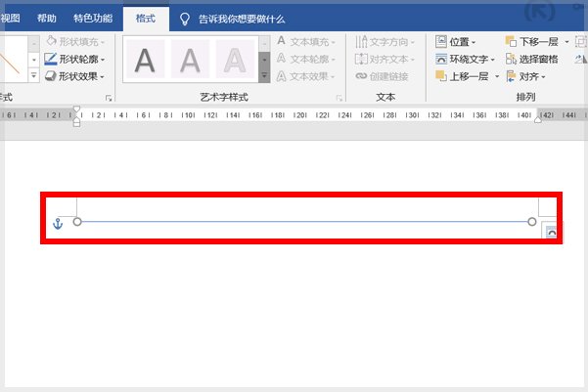
Task: Select the third light outlined WordArt style
Action: pyautogui.click(x=235, y=60)
